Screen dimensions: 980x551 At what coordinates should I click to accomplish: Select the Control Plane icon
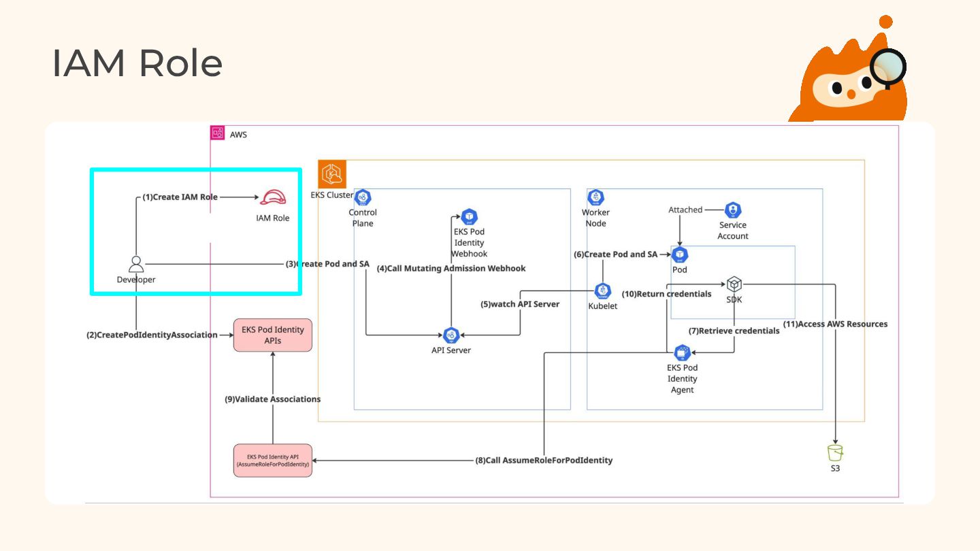click(363, 198)
